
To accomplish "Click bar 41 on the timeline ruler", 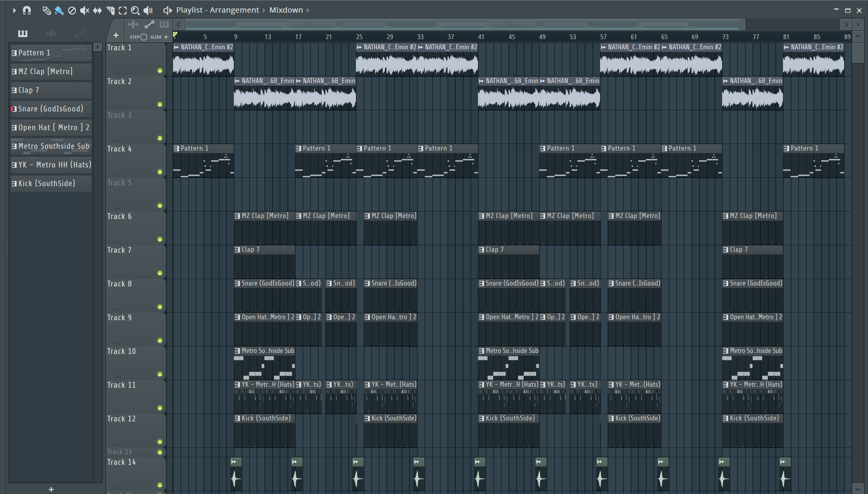I will pos(481,37).
